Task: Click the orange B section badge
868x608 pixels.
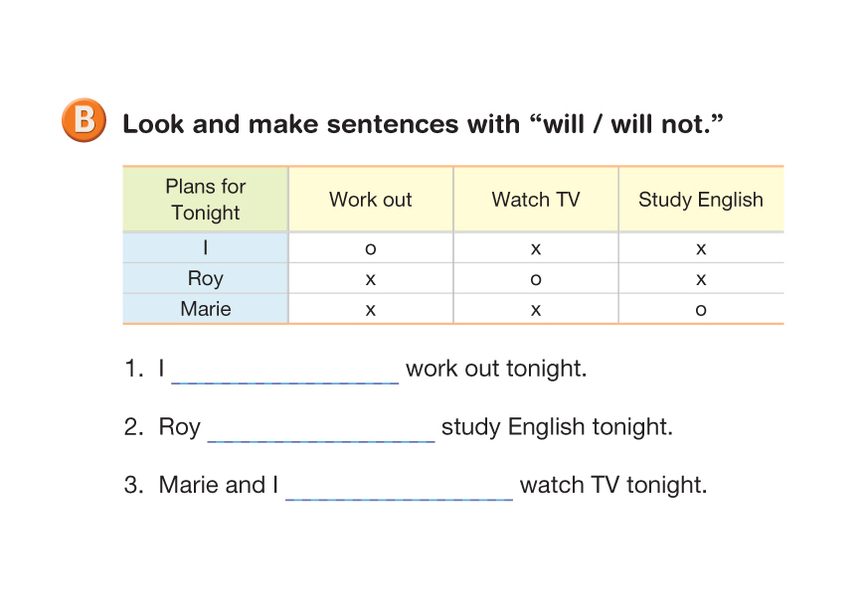Action: click(83, 121)
